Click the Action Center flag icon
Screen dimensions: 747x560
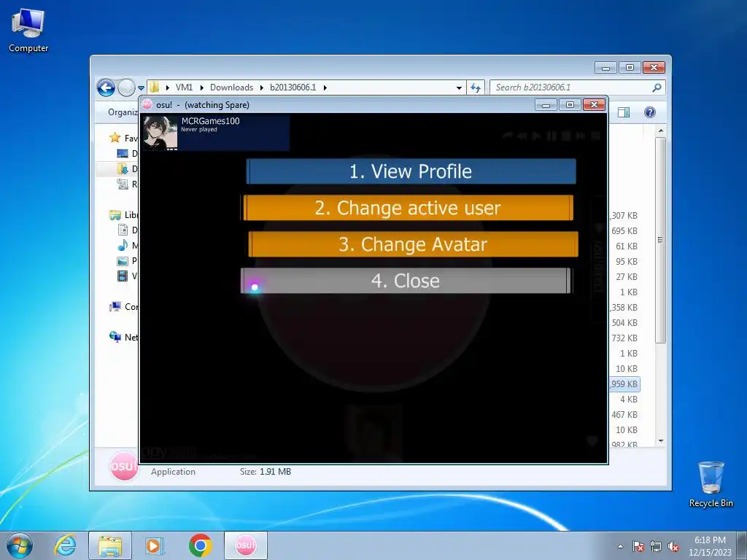tap(638, 546)
